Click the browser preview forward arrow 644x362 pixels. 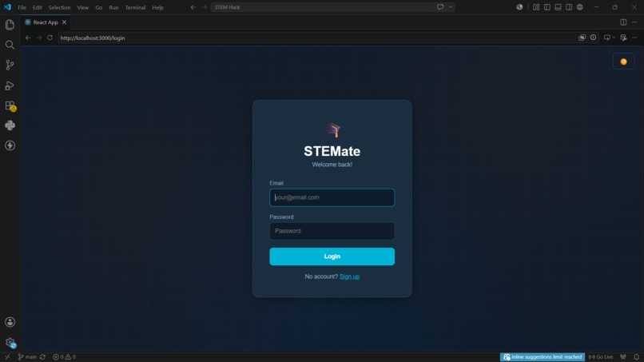(x=39, y=38)
